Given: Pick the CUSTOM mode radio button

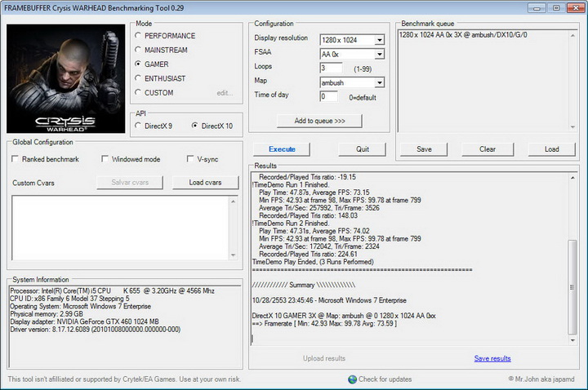Looking at the screenshot, I should [x=138, y=92].
